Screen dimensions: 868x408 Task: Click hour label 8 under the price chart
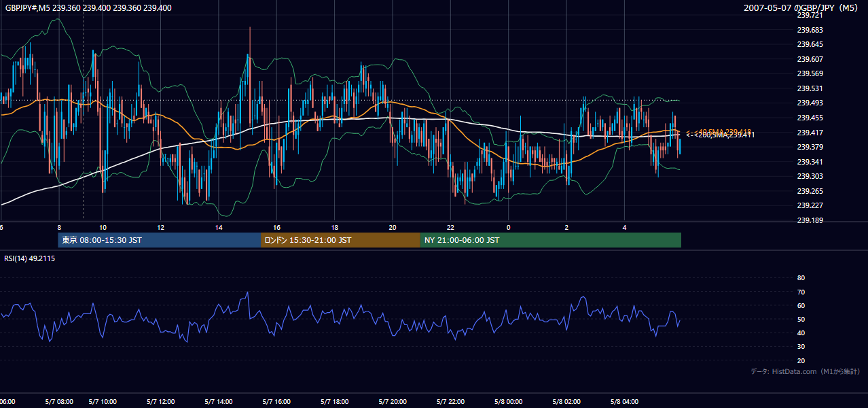point(59,227)
